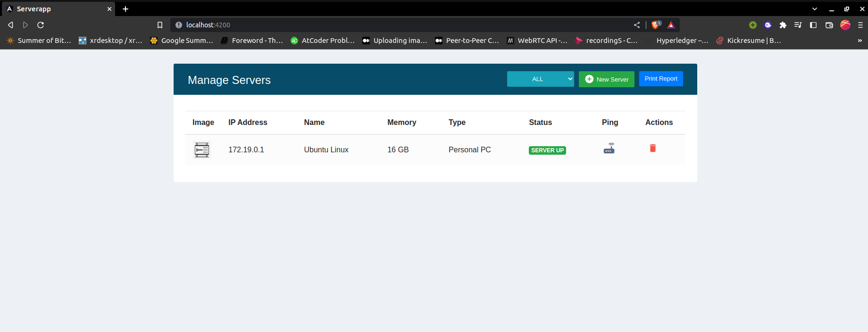
Task: Click the 172.19.0.1 IP address cell
Action: point(246,149)
